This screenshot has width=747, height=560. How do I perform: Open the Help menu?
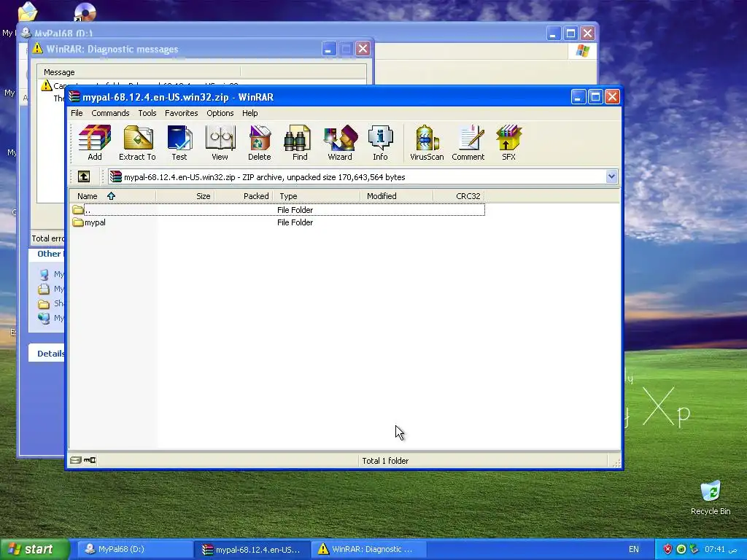tap(249, 113)
